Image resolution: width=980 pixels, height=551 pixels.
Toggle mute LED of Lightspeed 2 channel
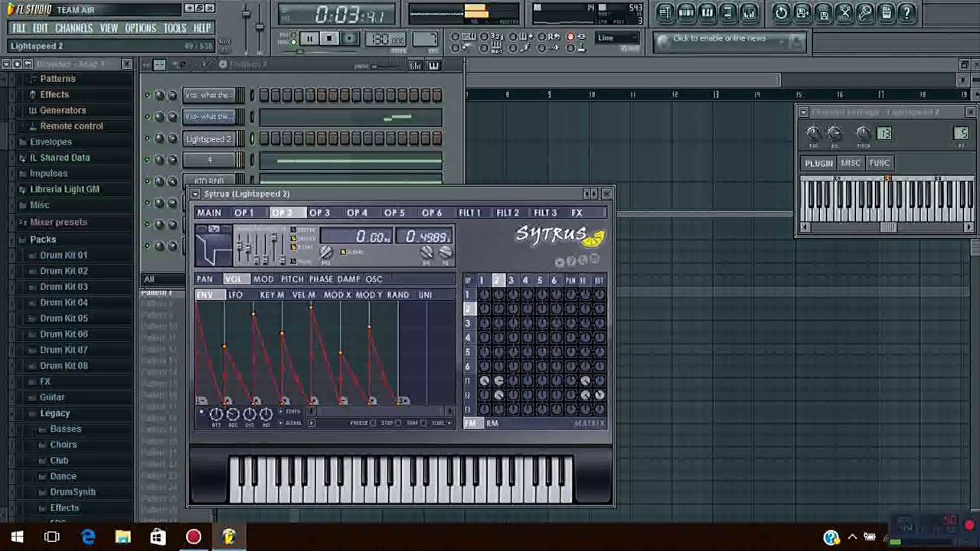point(147,139)
